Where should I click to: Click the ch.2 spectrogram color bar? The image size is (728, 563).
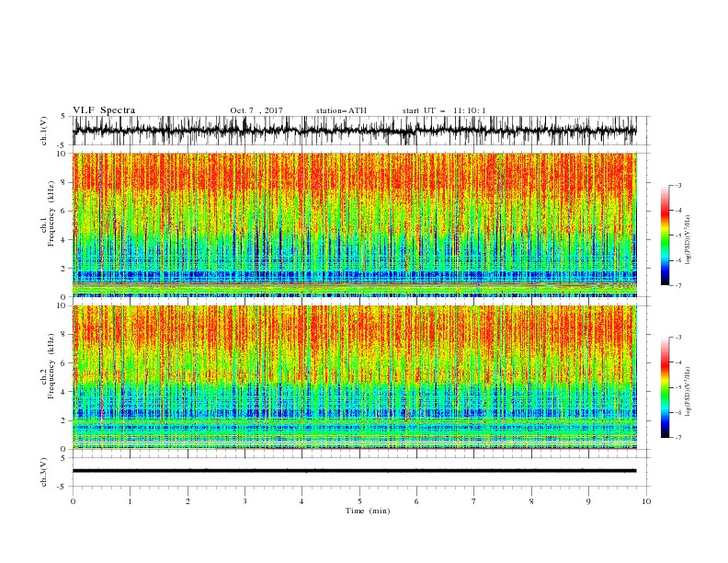(x=665, y=387)
